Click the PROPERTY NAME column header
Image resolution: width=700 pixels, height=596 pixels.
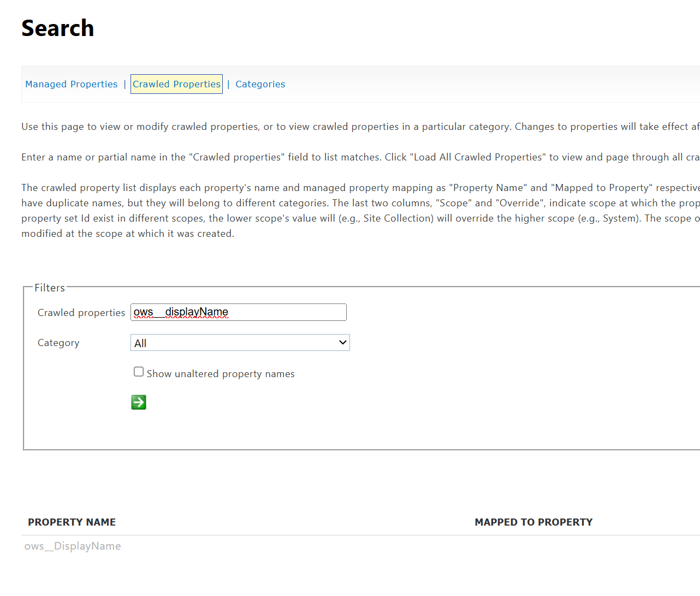(x=72, y=522)
